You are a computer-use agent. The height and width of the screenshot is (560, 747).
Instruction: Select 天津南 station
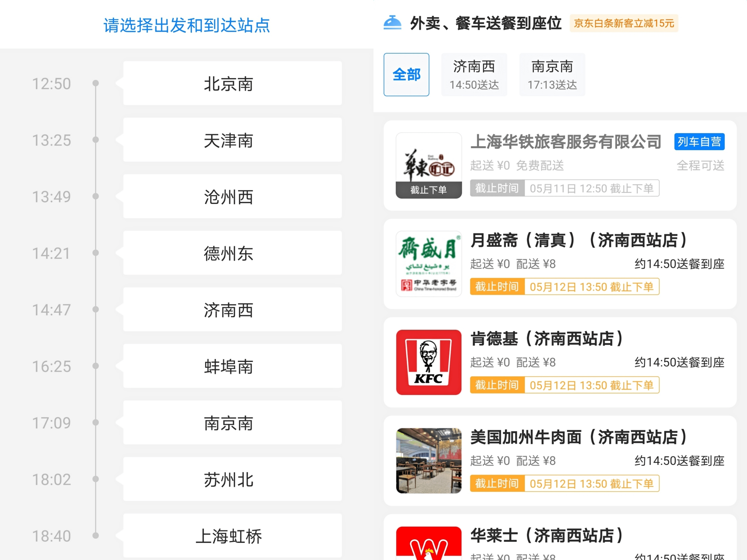pos(232,140)
